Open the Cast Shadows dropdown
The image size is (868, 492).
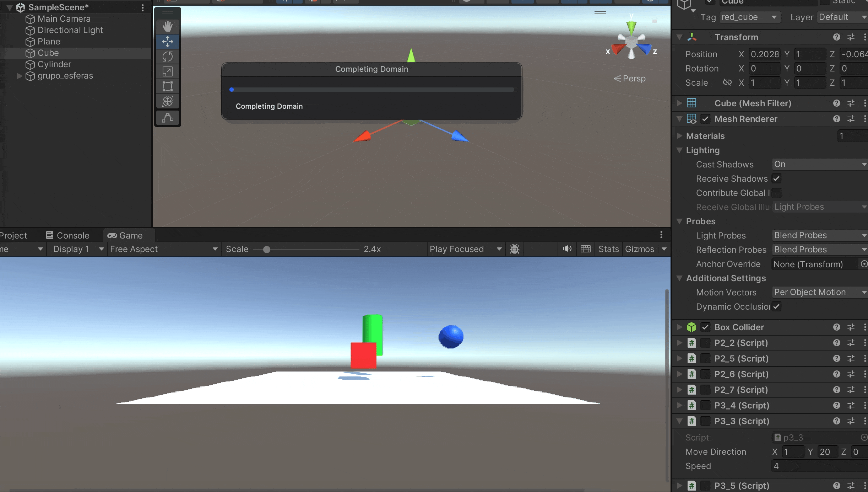(x=819, y=164)
